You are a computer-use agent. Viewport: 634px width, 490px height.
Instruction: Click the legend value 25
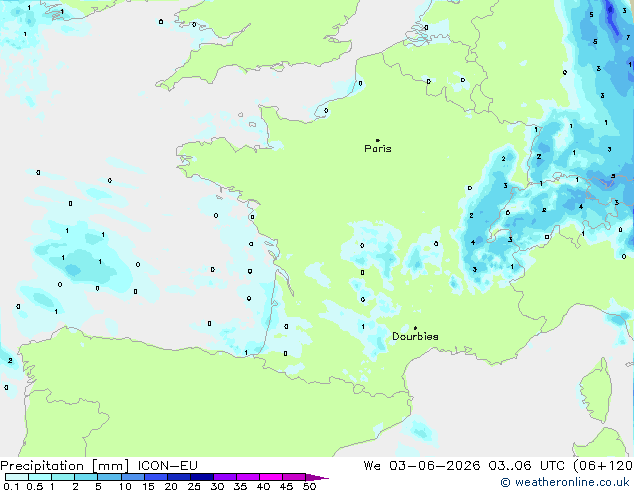click(x=194, y=486)
